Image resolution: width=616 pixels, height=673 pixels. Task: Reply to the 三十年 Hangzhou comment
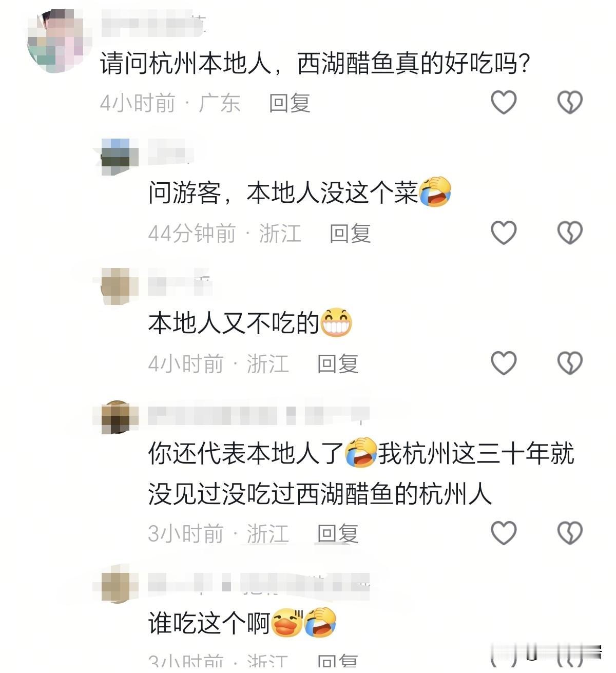click(x=338, y=534)
